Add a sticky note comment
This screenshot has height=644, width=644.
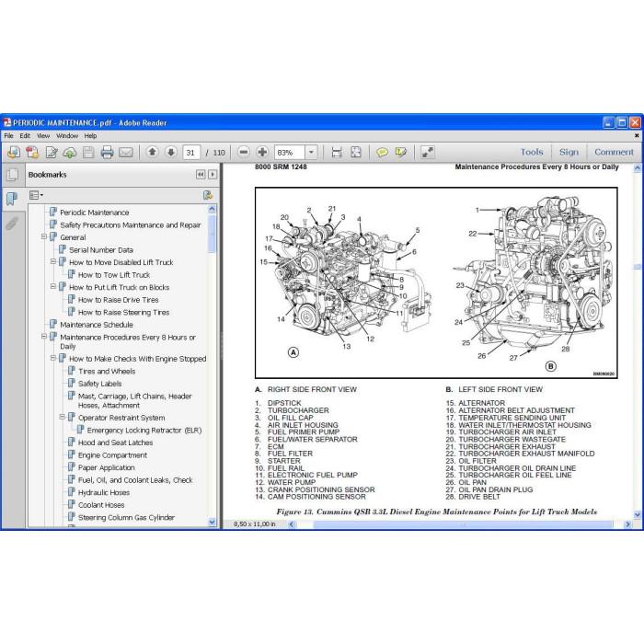tap(382, 153)
